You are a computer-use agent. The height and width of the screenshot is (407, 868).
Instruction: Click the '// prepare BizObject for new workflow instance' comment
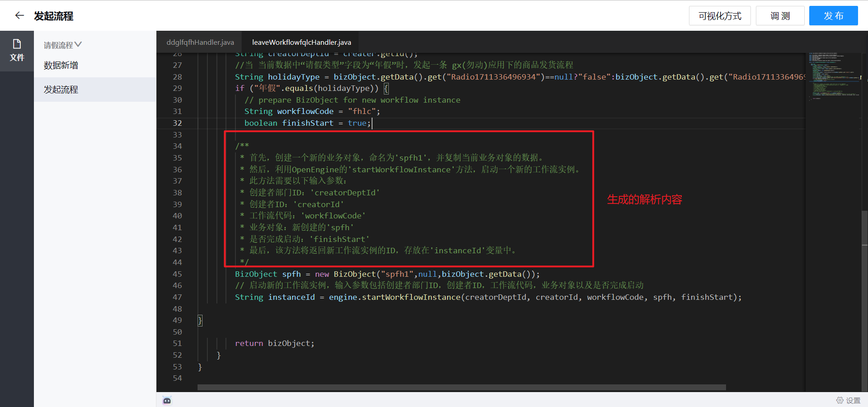[352, 100]
